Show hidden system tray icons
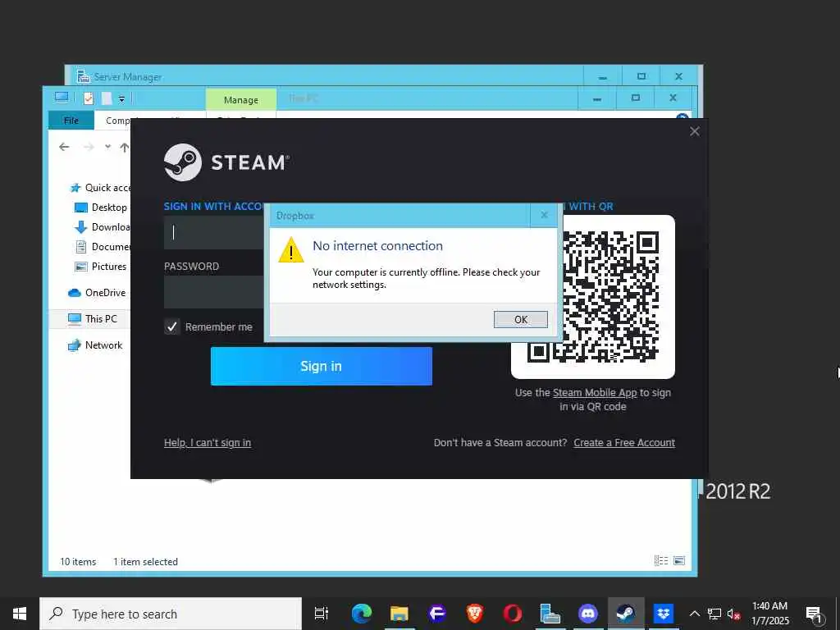The image size is (840, 630). click(694, 614)
